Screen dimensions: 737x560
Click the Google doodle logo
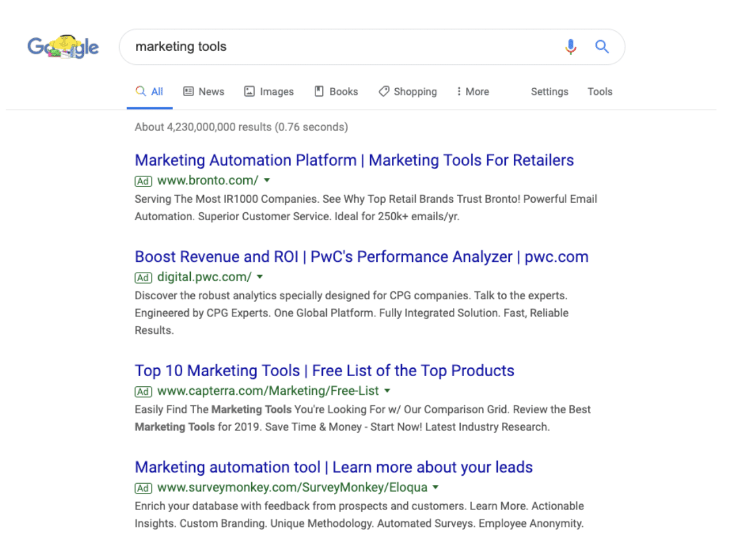(x=63, y=46)
